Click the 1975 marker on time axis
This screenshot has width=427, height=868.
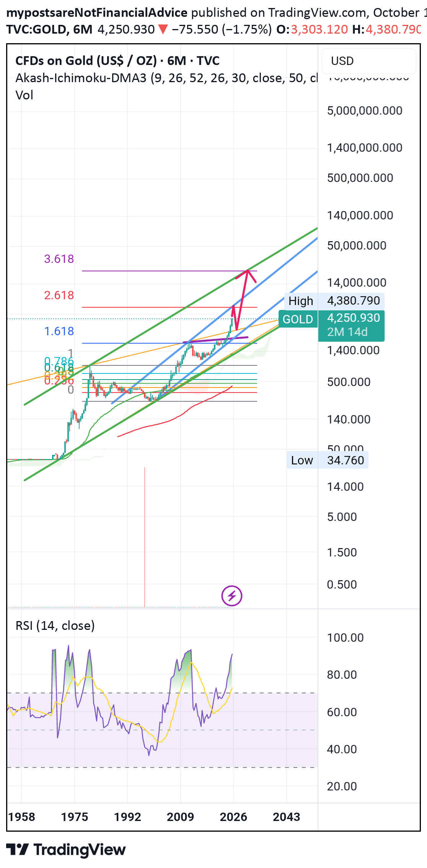tap(75, 817)
